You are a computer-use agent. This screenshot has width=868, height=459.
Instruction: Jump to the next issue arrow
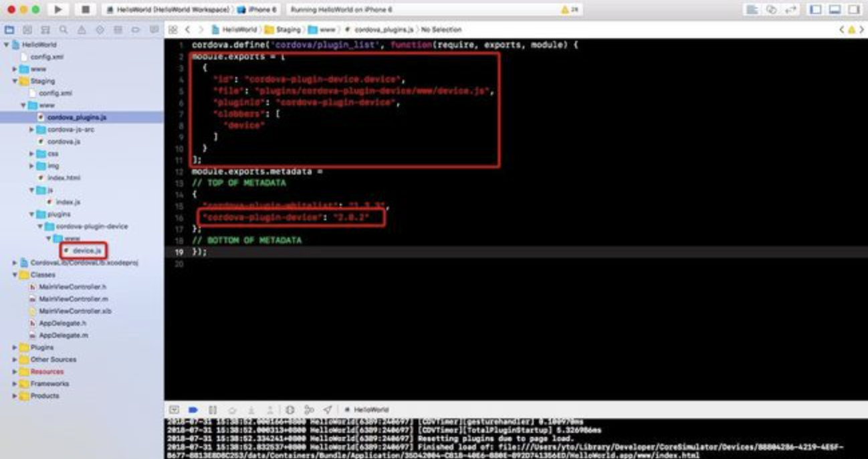pos(862,30)
